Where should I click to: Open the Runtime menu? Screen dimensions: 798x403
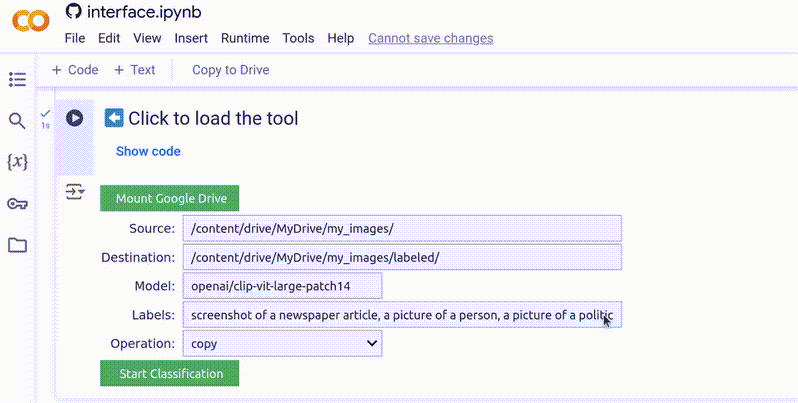[x=245, y=38]
